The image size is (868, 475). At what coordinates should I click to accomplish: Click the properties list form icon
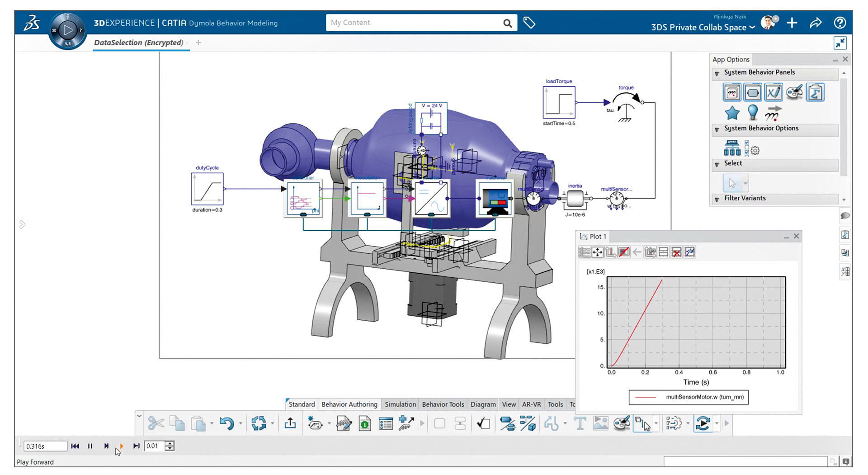coord(386,424)
